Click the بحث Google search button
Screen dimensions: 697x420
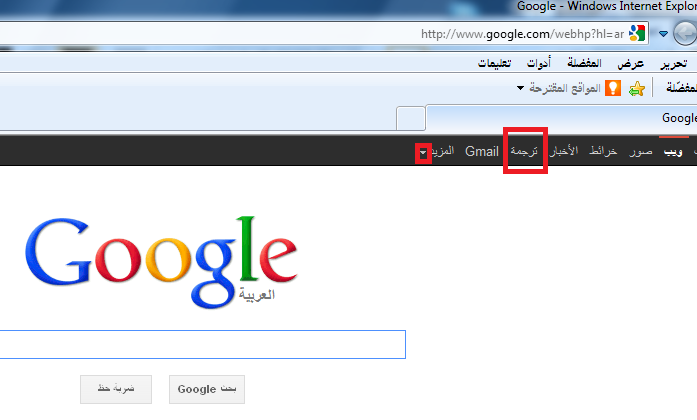click(207, 389)
